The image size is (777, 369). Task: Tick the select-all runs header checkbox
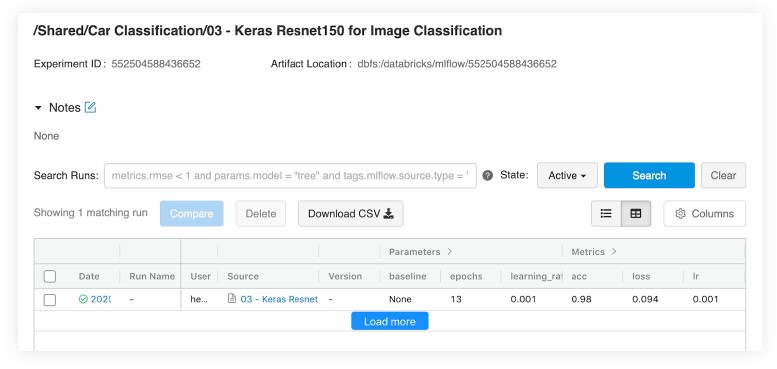point(50,276)
